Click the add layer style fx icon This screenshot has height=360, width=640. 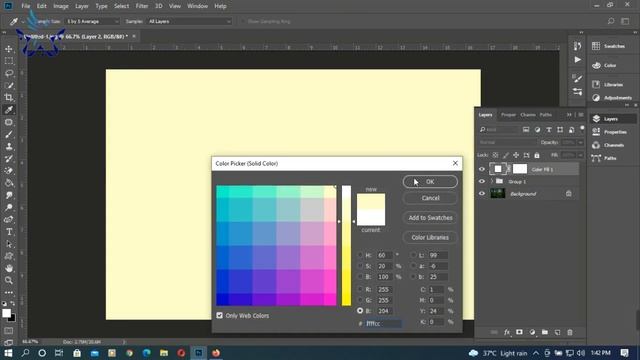(x=507, y=332)
